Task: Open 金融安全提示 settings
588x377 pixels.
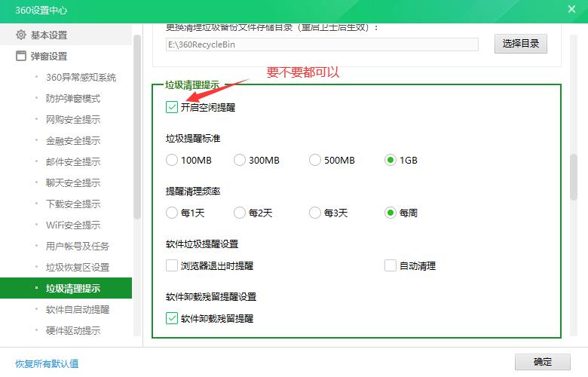Action: [x=73, y=141]
